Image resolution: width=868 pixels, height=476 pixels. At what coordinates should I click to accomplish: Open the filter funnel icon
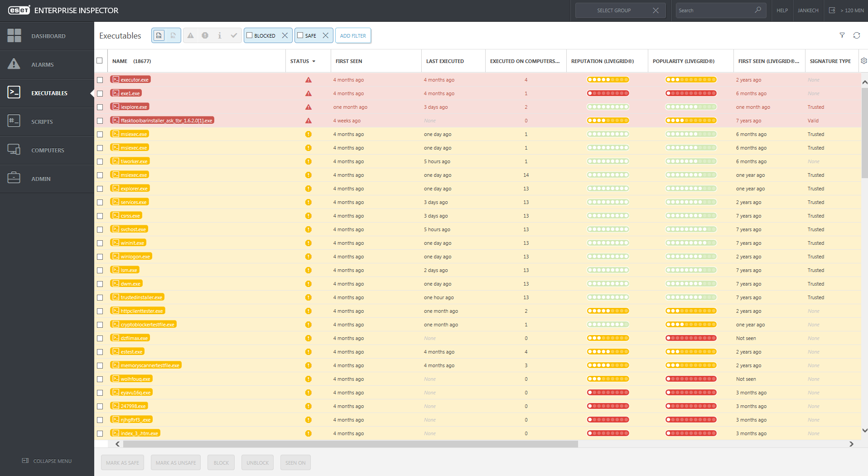pyautogui.click(x=842, y=35)
